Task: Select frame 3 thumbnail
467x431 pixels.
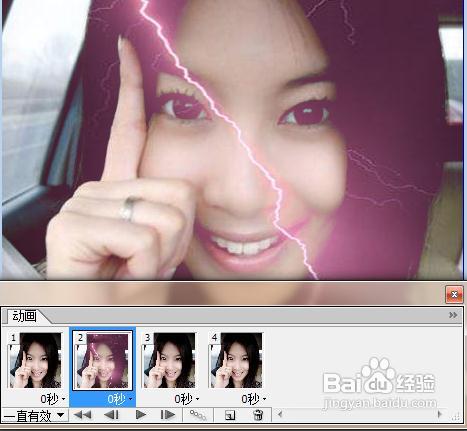Action: (x=169, y=360)
